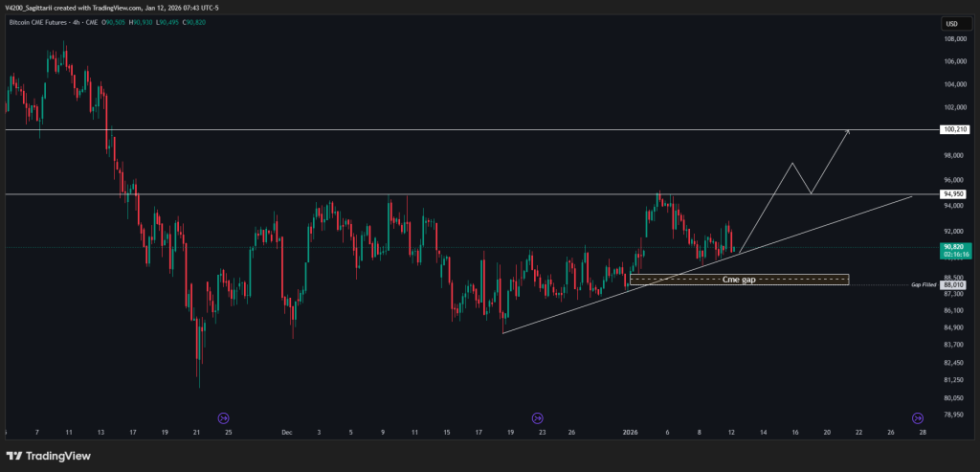Select the 100,210 price label
The width and height of the screenshot is (980, 472).
956,129
